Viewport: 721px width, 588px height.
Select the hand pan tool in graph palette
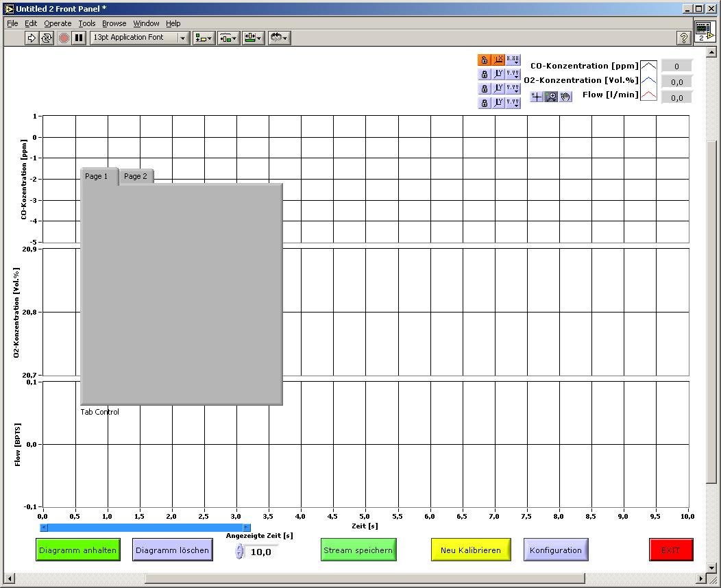(x=565, y=97)
